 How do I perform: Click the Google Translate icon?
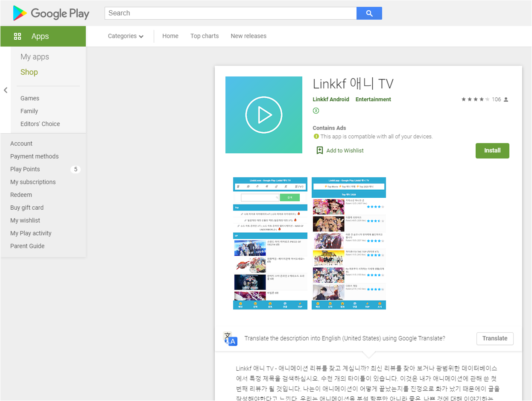tap(230, 339)
